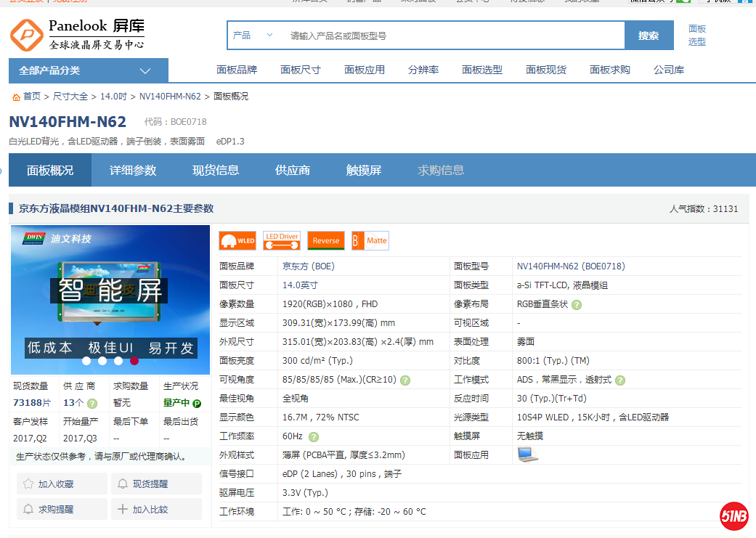Screen dimensions: 756x538
Task: Click the home icon in the breadcrumb
Action: point(15,95)
